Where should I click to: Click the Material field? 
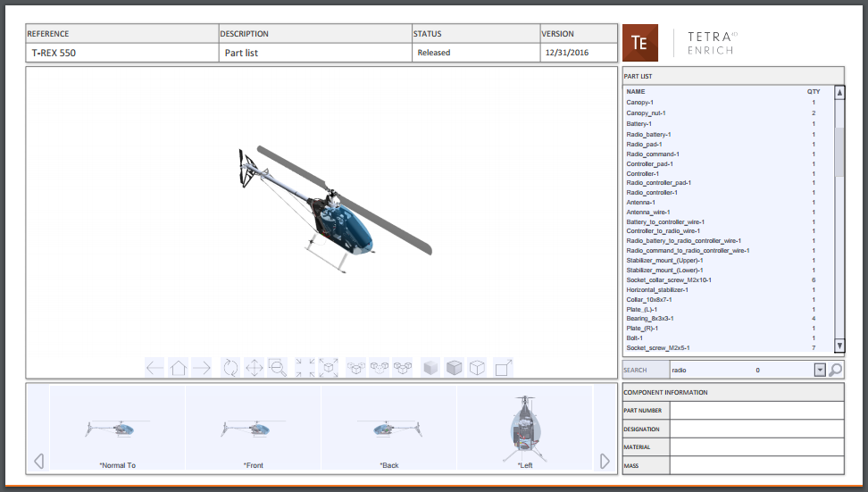tap(756, 446)
